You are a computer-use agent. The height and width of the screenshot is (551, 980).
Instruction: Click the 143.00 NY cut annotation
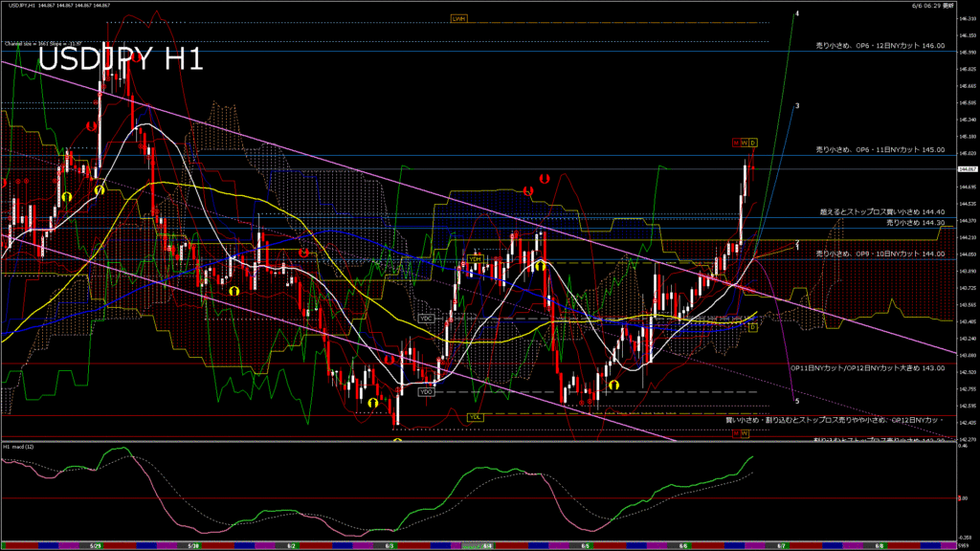pyautogui.click(x=867, y=368)
